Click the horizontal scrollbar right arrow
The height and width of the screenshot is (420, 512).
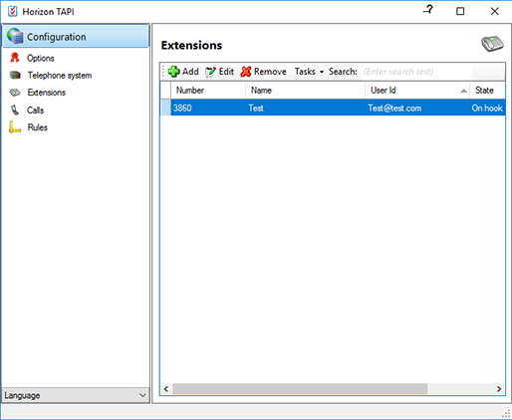point(499,389)
